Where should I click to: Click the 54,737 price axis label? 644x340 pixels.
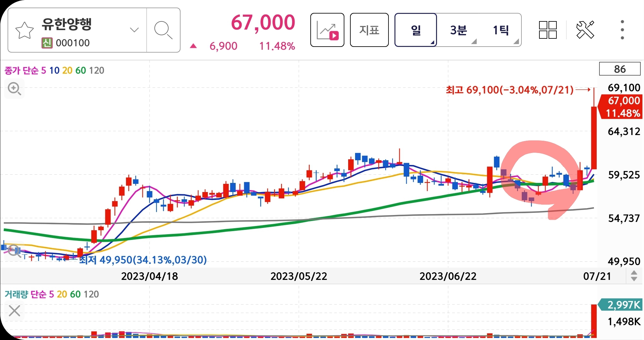pos(624,218)
